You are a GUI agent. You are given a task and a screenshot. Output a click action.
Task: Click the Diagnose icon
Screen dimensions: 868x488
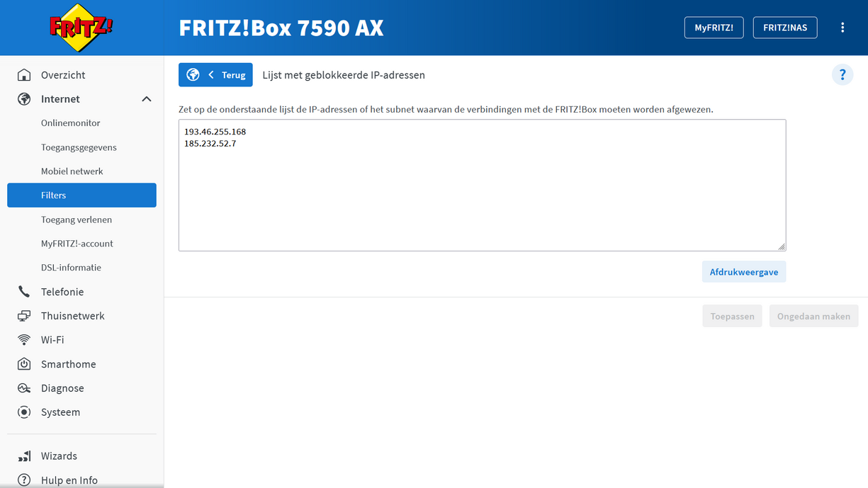coord(24,388)
